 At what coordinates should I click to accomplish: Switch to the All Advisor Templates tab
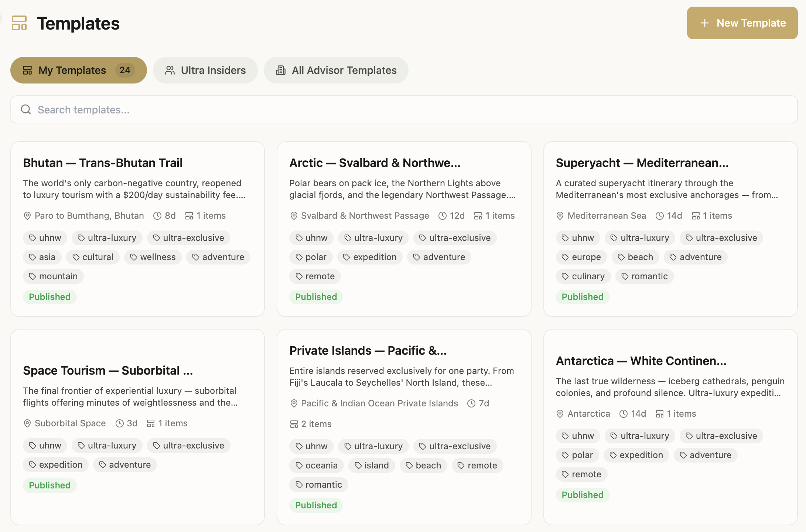tap(336, 70)
